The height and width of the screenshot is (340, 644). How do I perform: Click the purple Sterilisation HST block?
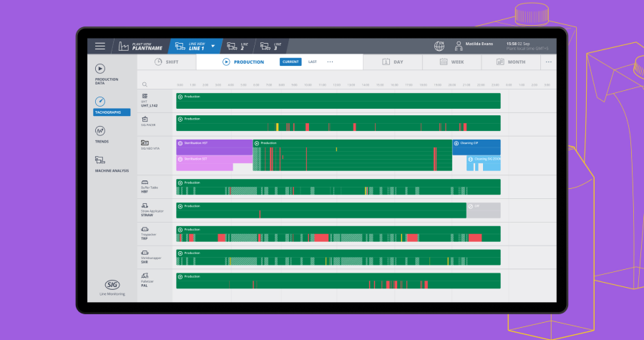(214, 143)
